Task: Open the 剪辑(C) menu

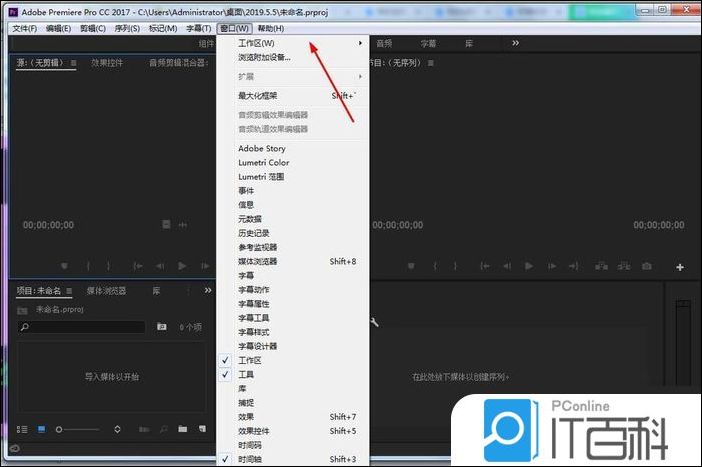Action: tap(93, 29)
